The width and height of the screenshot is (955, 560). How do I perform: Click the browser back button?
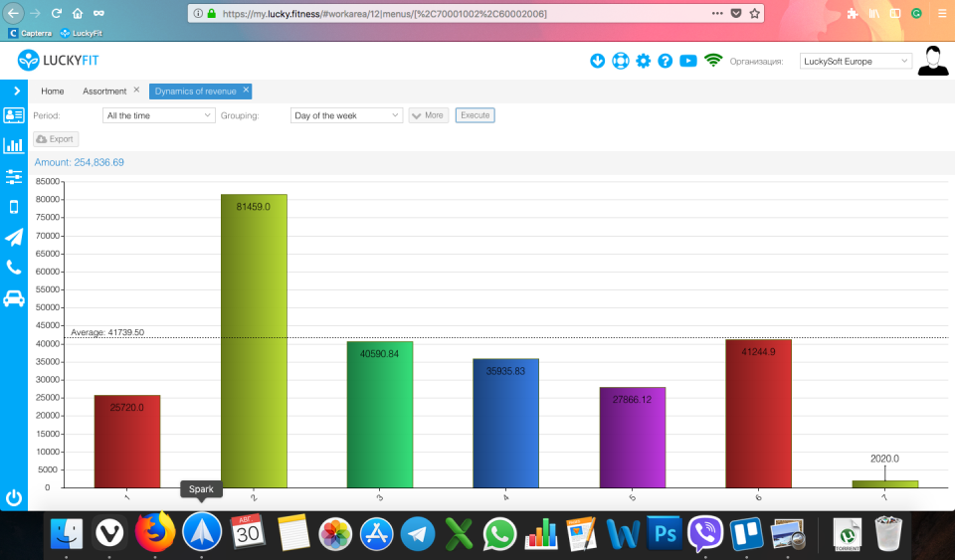[x=13, y=13]
